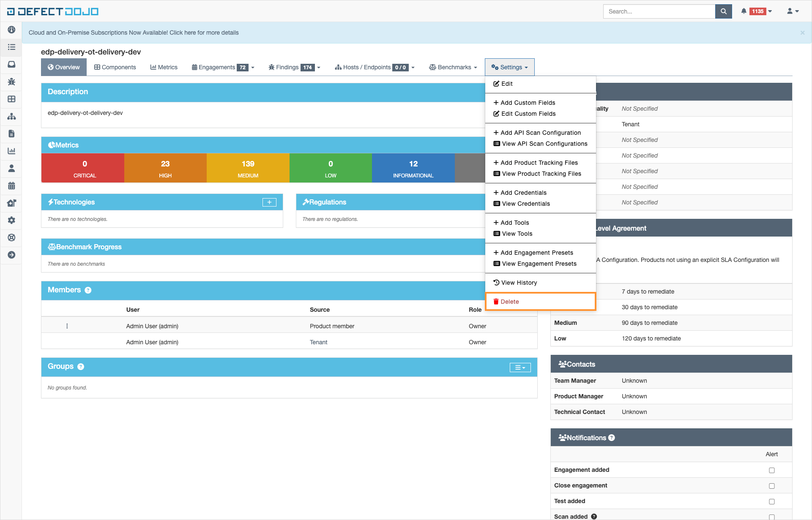The height and width of the screenshot is (520, 812).
Task: Click the add technology plus icon
Action: (x=269, y=202)
